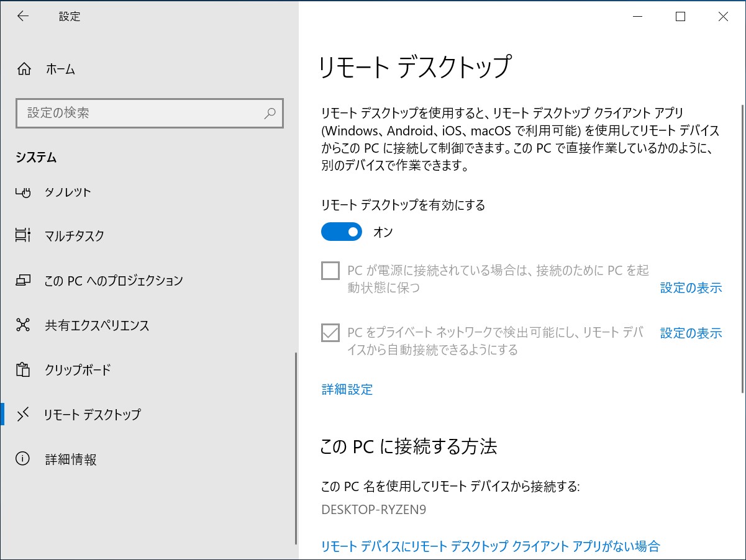746x560 pixels.
Task: Disable リモート デスクトップを有効にする toggle
Action: pyautogui.click(x=340, y=231)
